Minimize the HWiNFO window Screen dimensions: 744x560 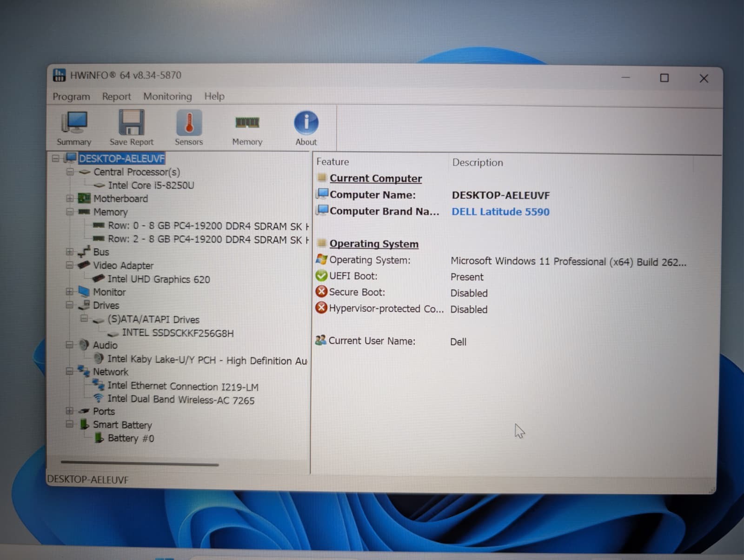[x=626, y=77]
